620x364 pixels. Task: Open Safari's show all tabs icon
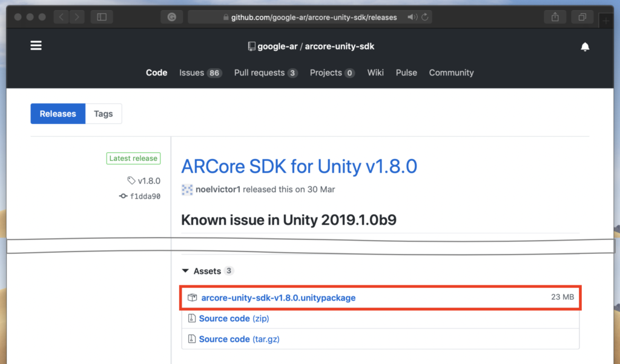point(582,17)
